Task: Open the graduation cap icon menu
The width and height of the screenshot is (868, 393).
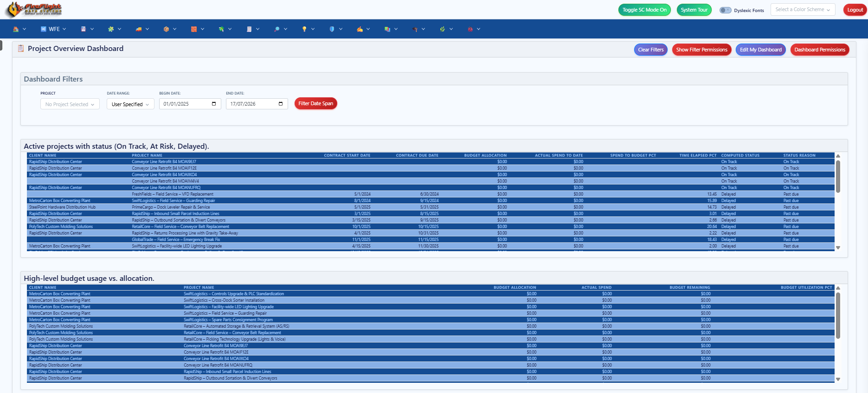Action: point(418,29)
